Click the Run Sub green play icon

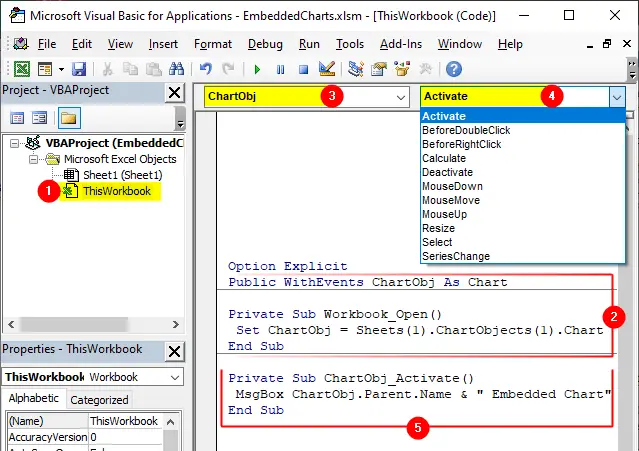point(257,69)
